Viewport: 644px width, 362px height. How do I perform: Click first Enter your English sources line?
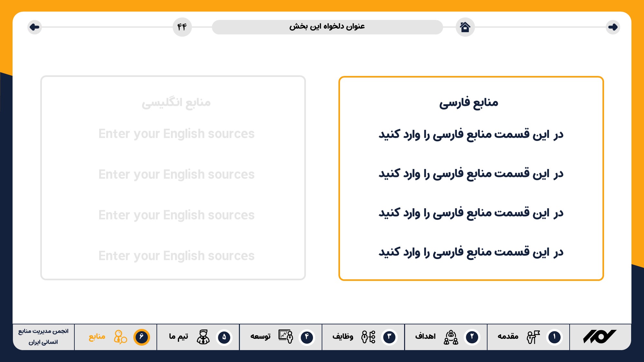point(176,134)
